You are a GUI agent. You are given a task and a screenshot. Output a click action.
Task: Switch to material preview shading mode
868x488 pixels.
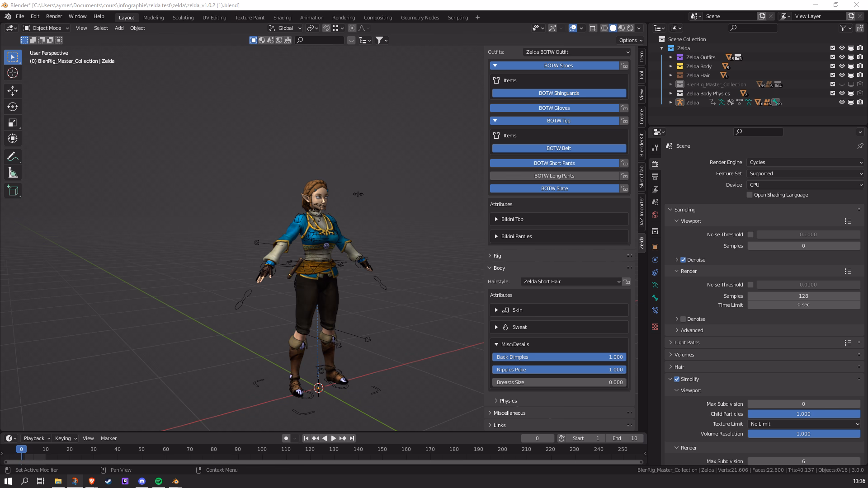[622, 28]
